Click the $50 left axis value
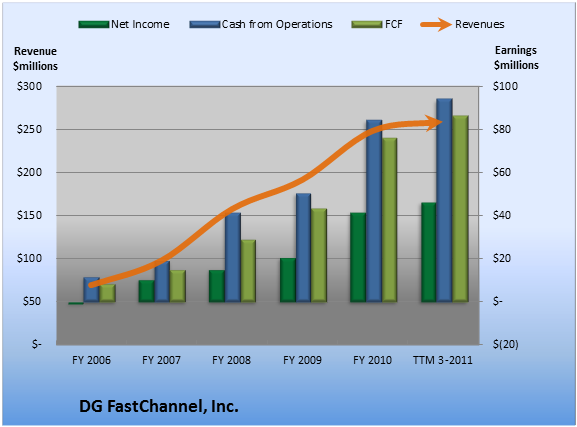 coord(32,301)
